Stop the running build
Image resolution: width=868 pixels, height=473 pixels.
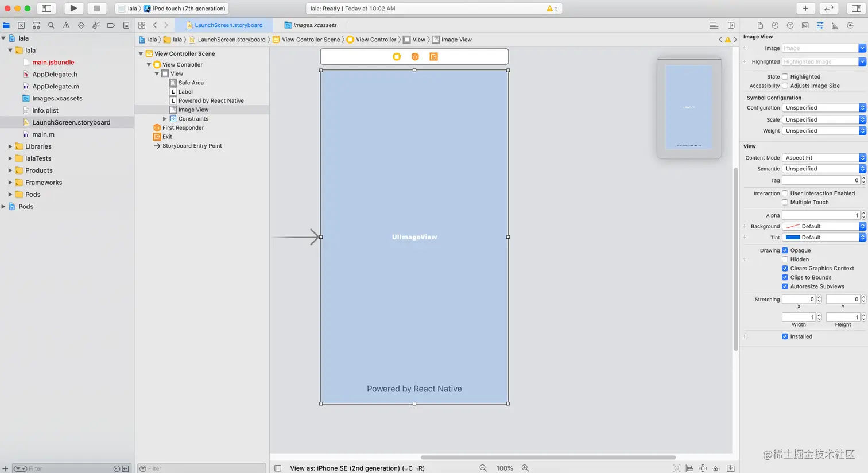[x=97, y=9]
